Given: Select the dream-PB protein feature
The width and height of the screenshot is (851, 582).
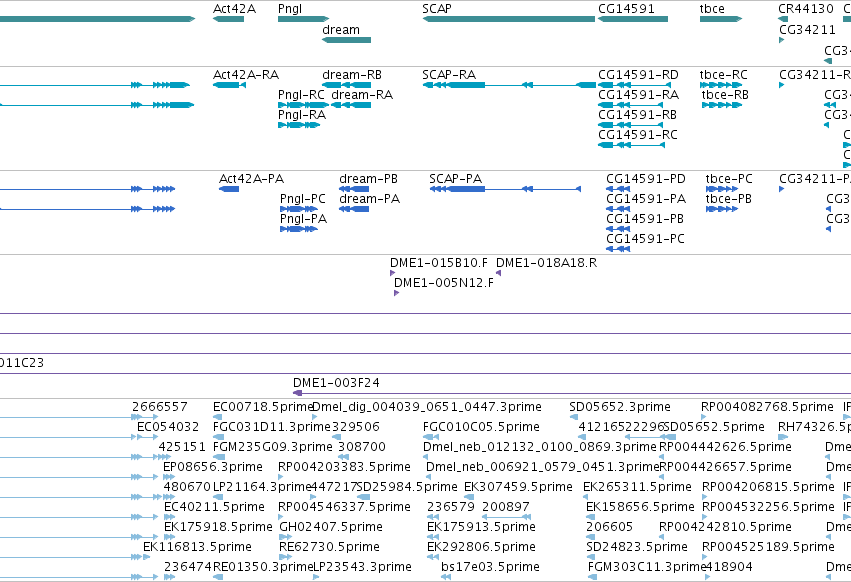Looking at the screenshot, I should coord(354,189).
